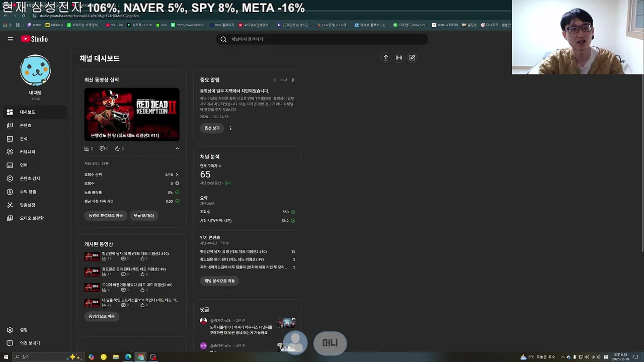
Task: Click the thumbnail of 드디어 빠른이동 뚫었다 #8
Action: (92, 288)
